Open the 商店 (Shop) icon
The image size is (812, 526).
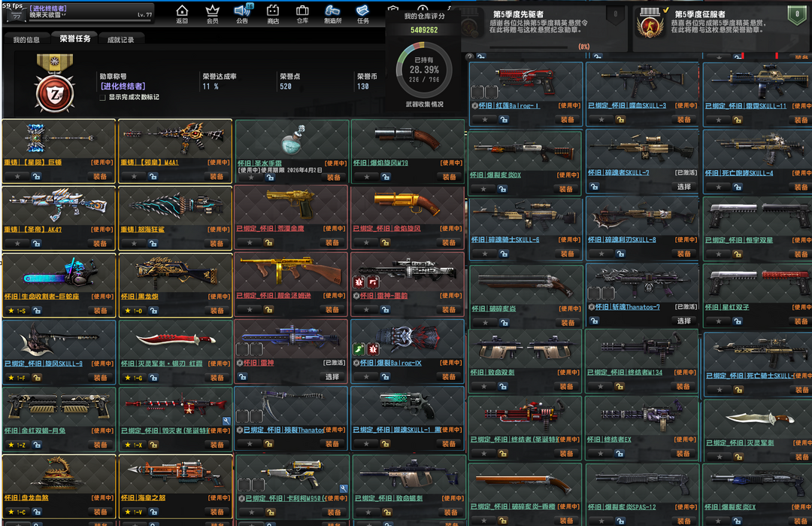[273, 14]
